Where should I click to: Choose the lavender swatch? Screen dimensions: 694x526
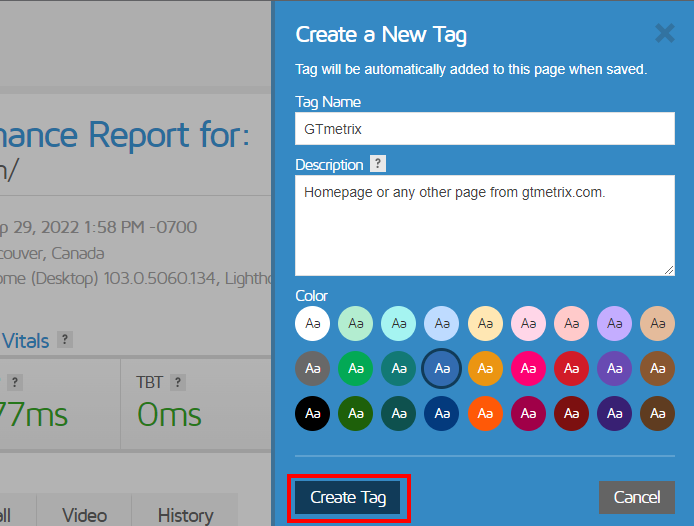pyautogui.click(x=614, y=323)
